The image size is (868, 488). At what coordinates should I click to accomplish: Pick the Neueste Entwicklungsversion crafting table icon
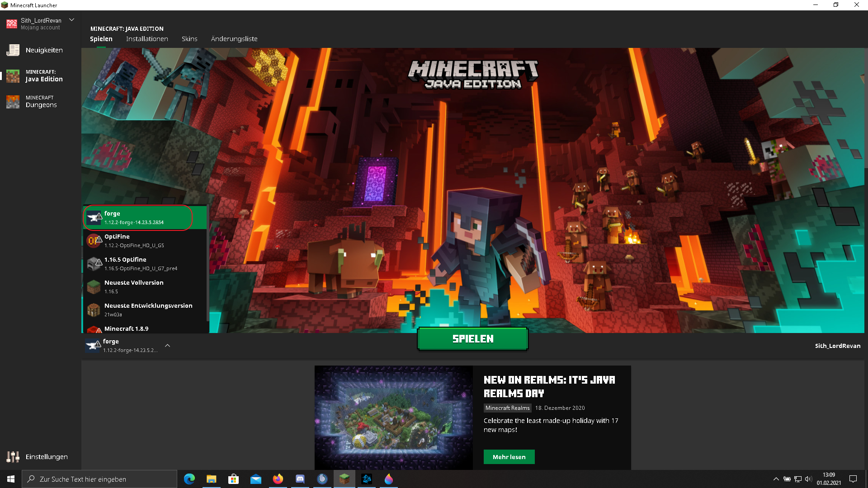[94, 310]
